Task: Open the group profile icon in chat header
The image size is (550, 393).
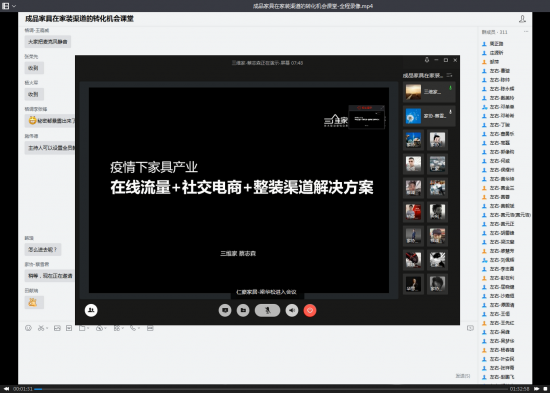Action: (522, 19)
